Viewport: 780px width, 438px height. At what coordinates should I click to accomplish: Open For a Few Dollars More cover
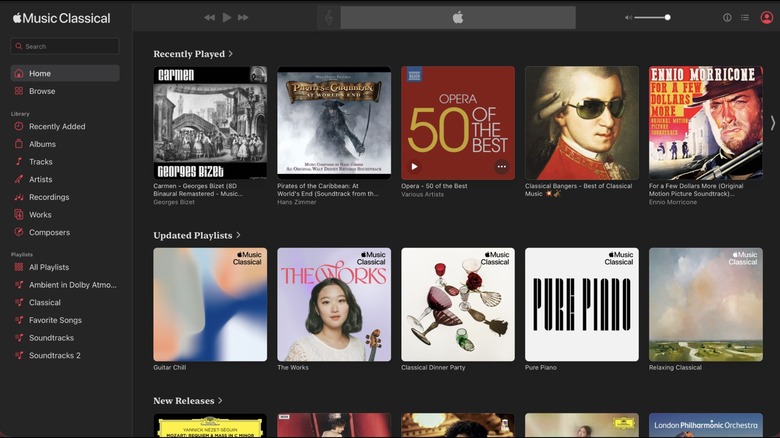click(x=705, y=123)
